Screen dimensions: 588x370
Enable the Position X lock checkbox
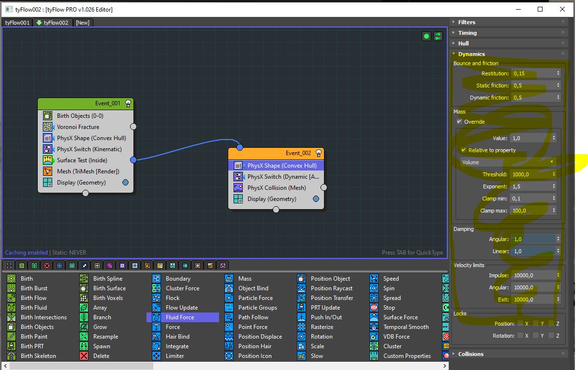(x=520, y=324)
